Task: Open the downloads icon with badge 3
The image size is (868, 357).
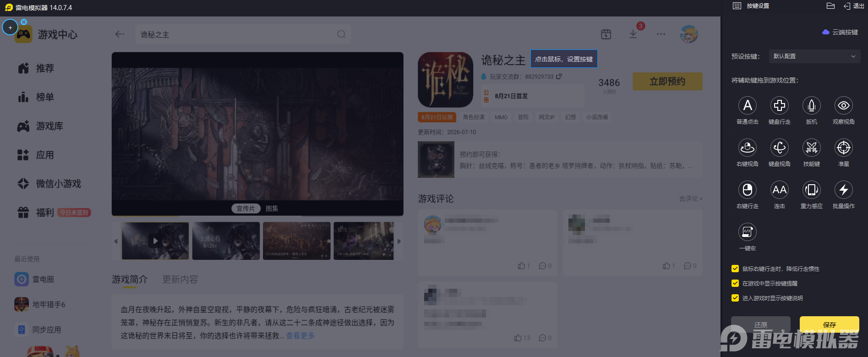Action: click(633, 34)
